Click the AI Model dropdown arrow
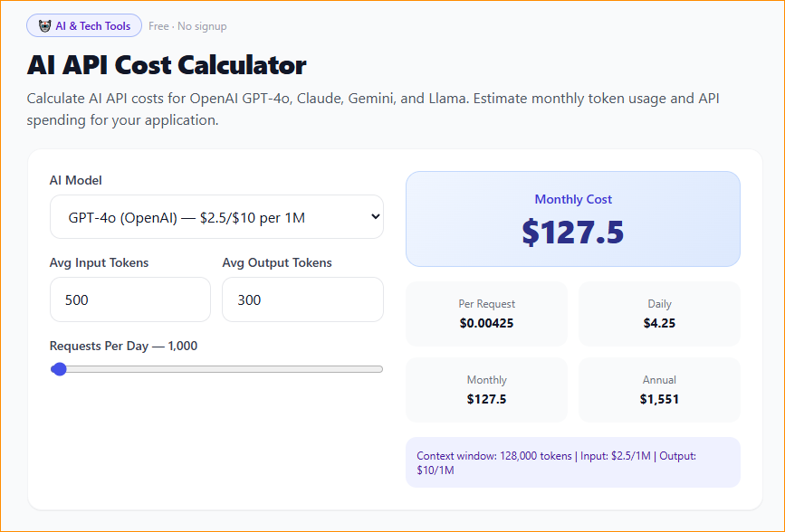Screen dimensions: 785x532 (375, 217)
